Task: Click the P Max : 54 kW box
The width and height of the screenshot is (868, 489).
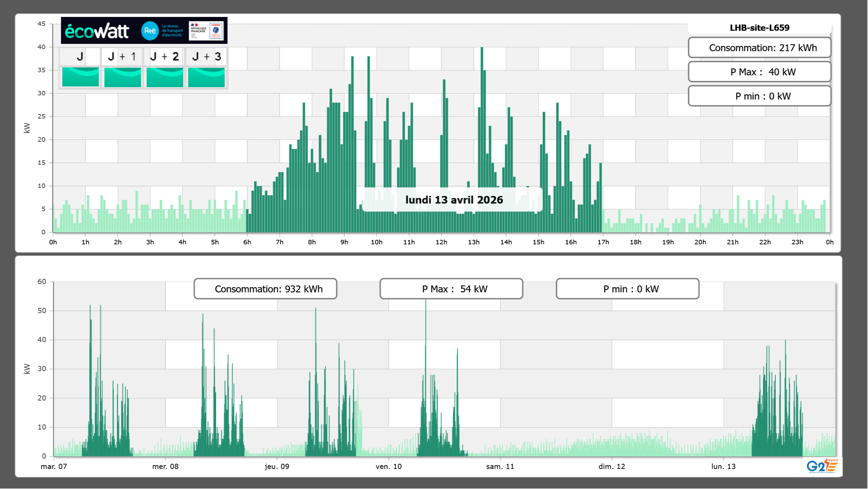Action: tap(451, 289)
